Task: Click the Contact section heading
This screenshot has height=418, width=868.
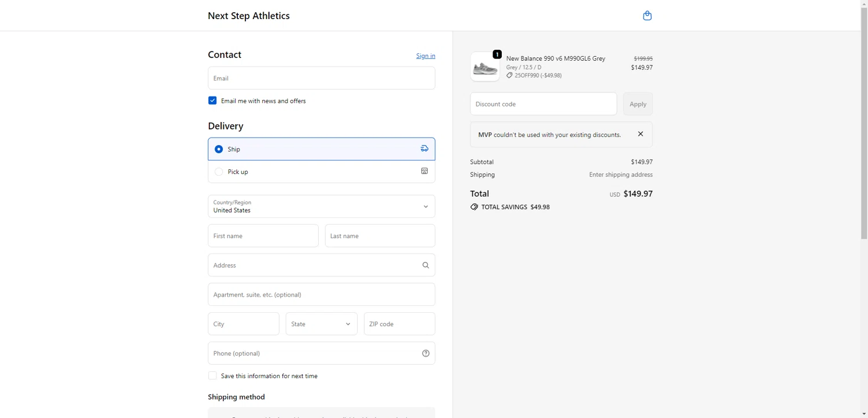Action: pos(225,55)
